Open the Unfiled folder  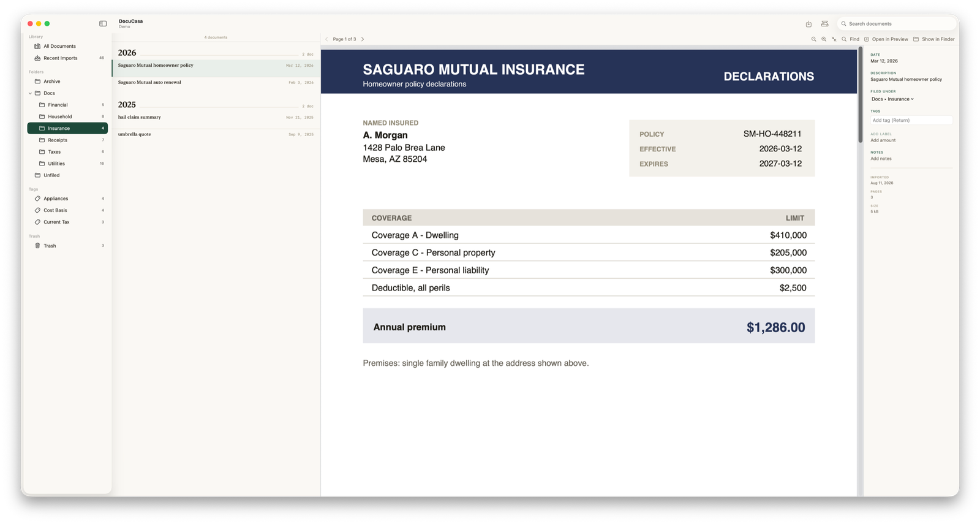[67, 175]
